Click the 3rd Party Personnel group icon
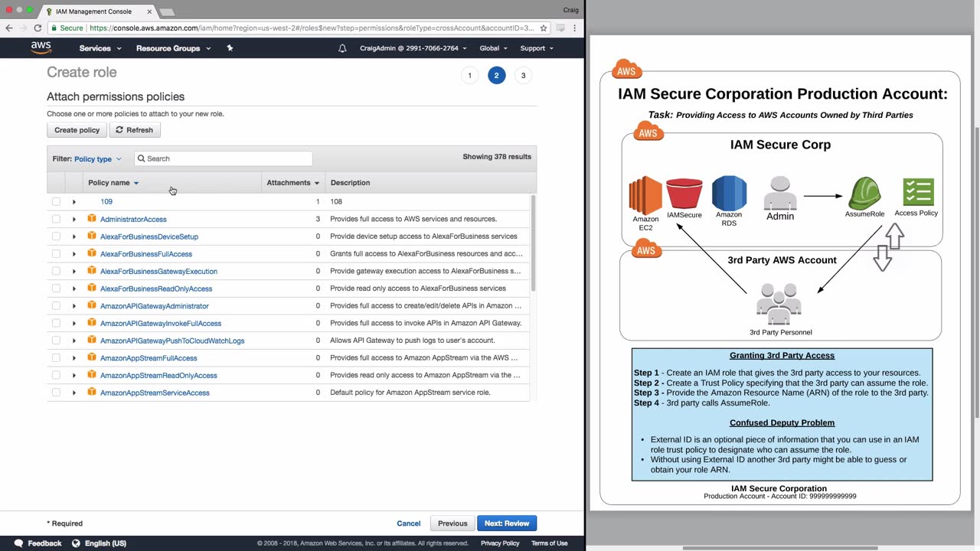The image size is (980, 551). click(x=779, y=305)
